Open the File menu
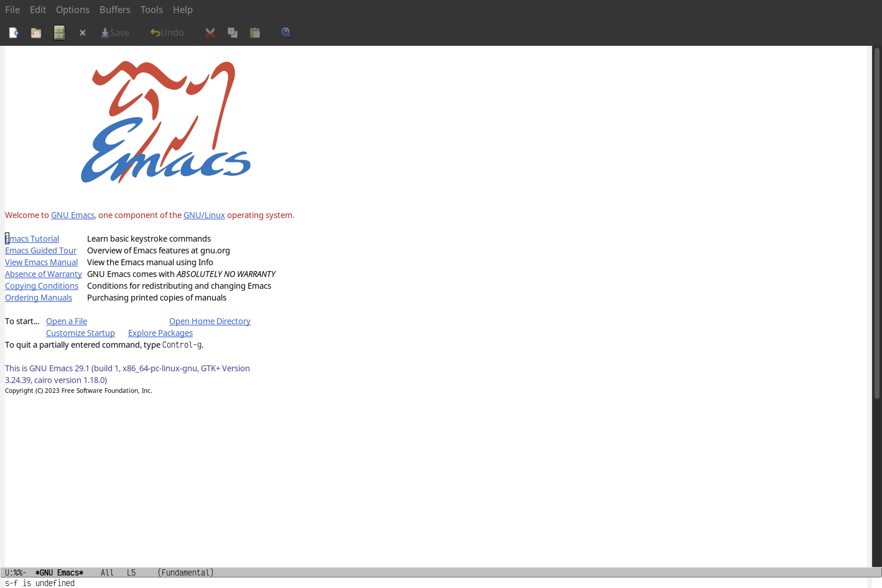Image resolution: width=882 pixels, height=588 pixels. click(12, 9)
